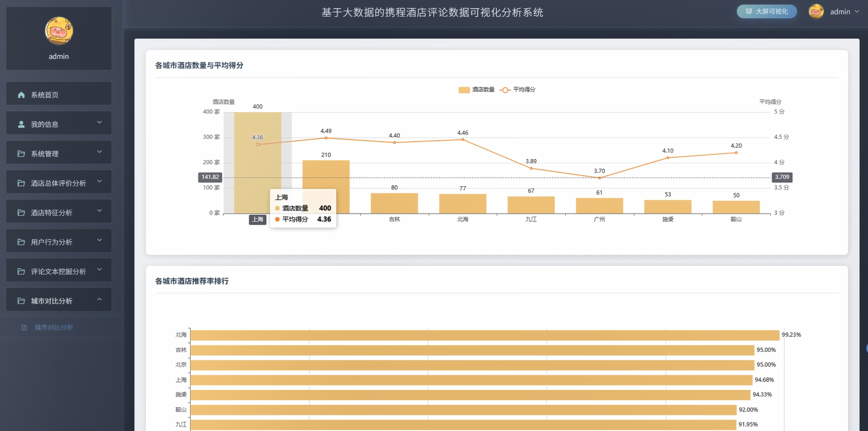The width and height of the screenshot is (868, 431).
Task: Toggle the 酒店数量 legend series
Action: coord(477,90)
